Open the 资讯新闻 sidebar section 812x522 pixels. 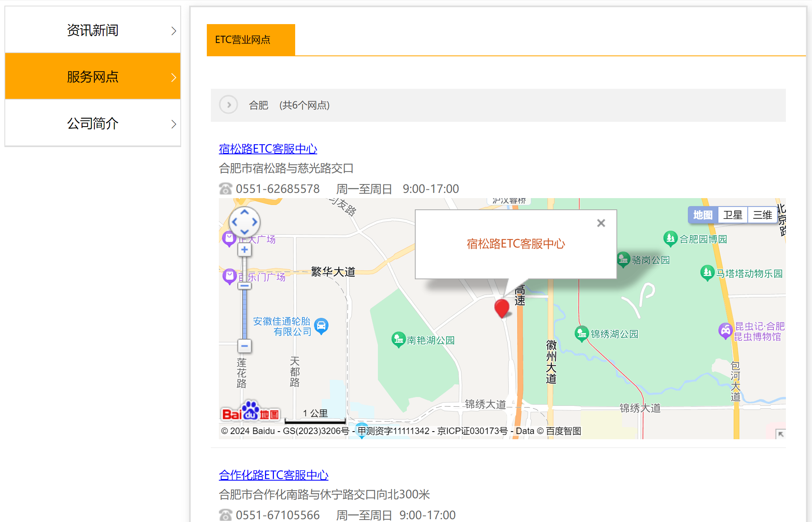coord(93,30)
